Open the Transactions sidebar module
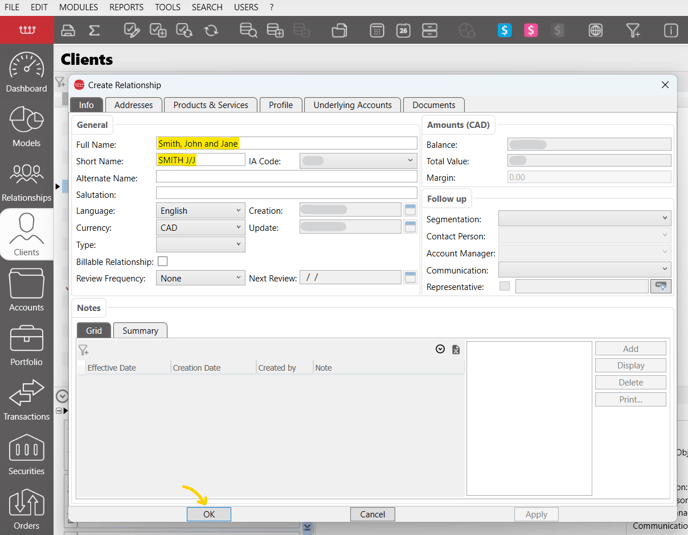The width and height of the screenshot is (688, 535). (26, 398)
